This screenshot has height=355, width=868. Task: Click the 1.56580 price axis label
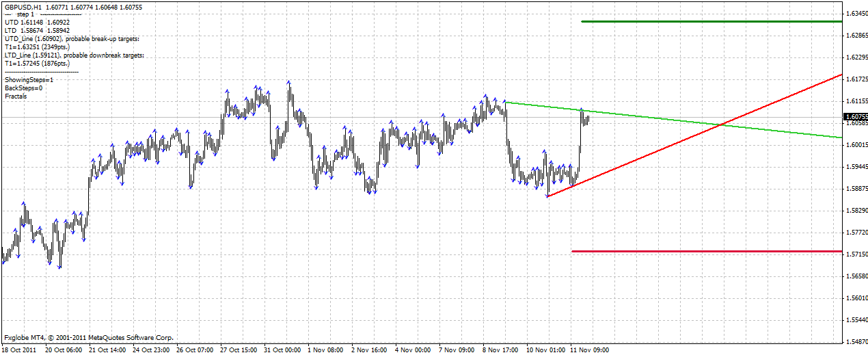click(856, 276)
